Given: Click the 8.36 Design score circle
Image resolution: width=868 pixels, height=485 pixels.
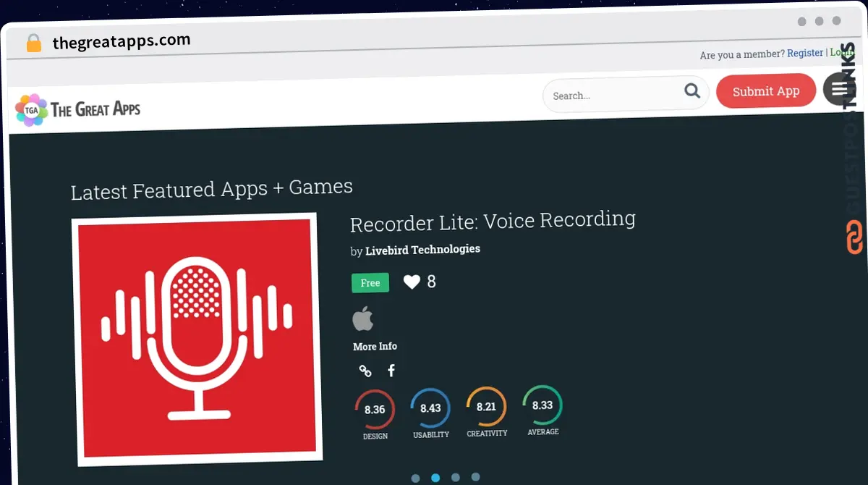Looking at the screenshot, I should (x=375, y=410).
